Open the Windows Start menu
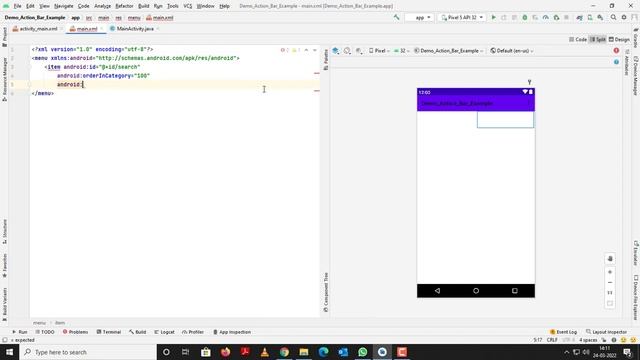The width and height of the screenshot is (640, 360). [x=9, y=352]
